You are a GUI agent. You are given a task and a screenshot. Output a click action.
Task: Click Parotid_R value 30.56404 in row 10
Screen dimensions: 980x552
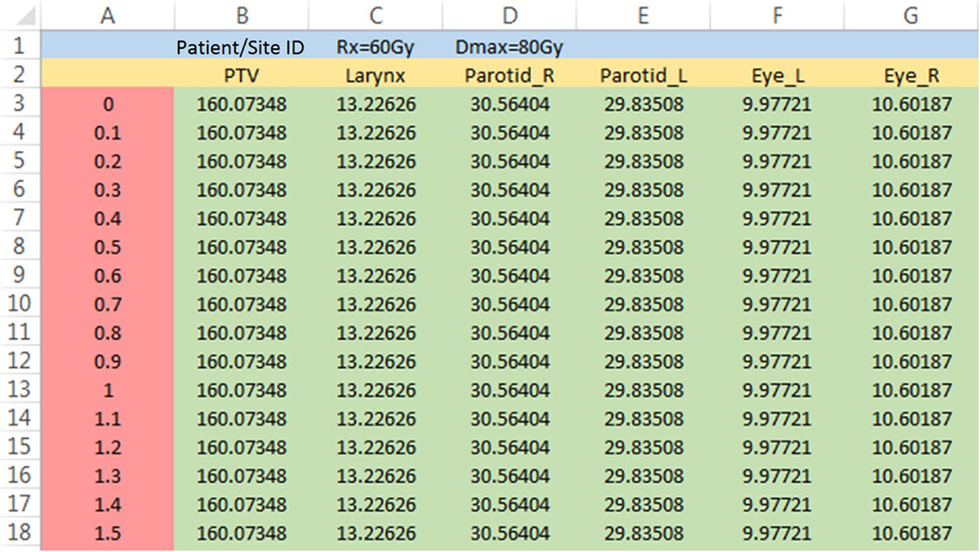pos(510,304)
